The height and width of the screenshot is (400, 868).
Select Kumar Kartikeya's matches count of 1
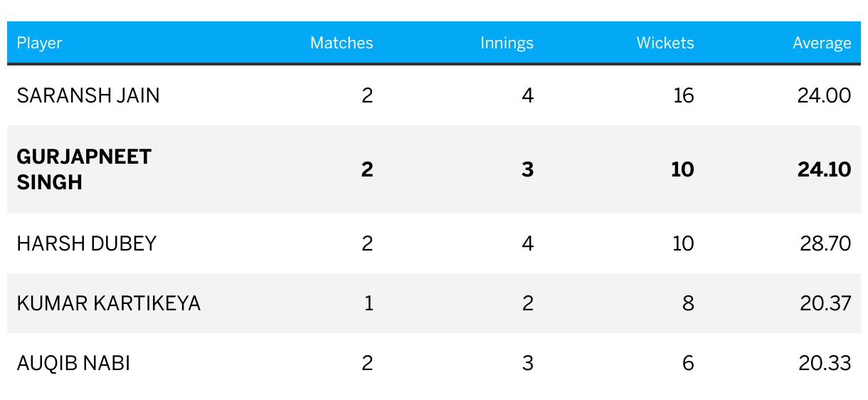pyautogui.click(x=369, y=303)
